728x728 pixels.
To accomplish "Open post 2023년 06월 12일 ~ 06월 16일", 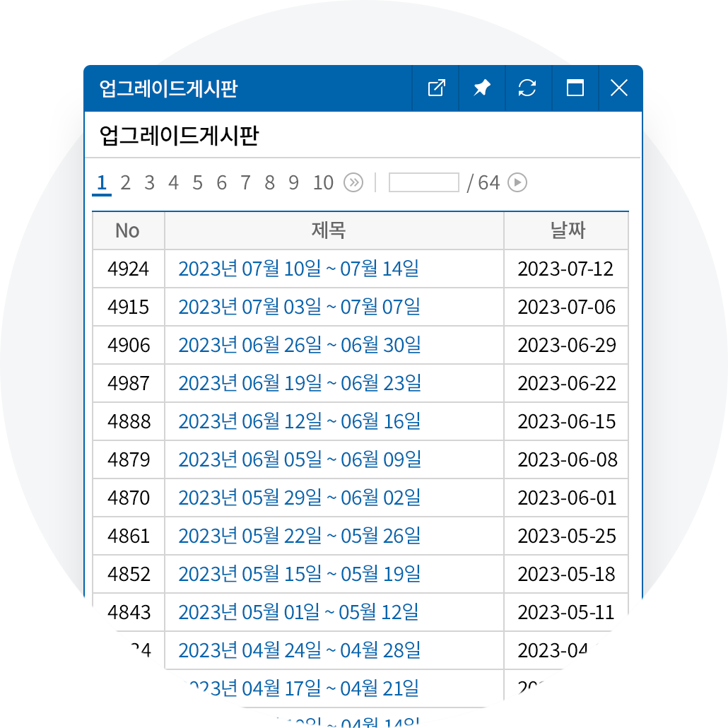I will 299,421.
